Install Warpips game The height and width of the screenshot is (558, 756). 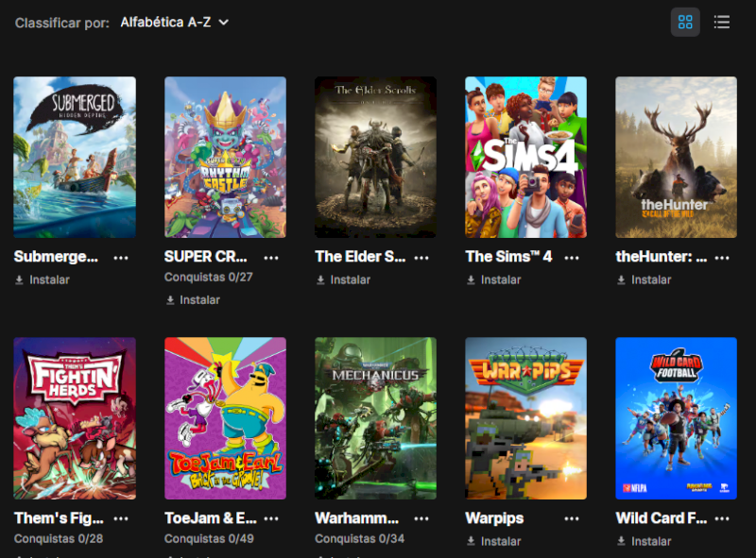(493, 542)
